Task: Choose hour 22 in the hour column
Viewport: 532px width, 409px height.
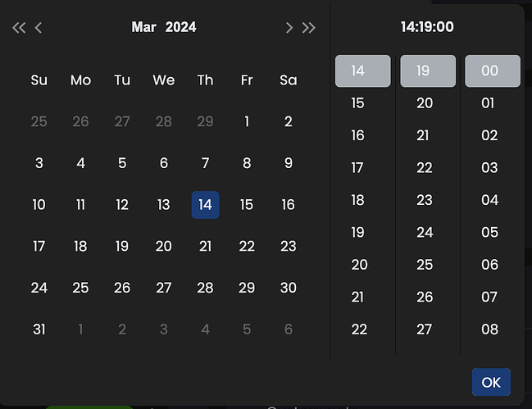Action: [x=357, y=329]
